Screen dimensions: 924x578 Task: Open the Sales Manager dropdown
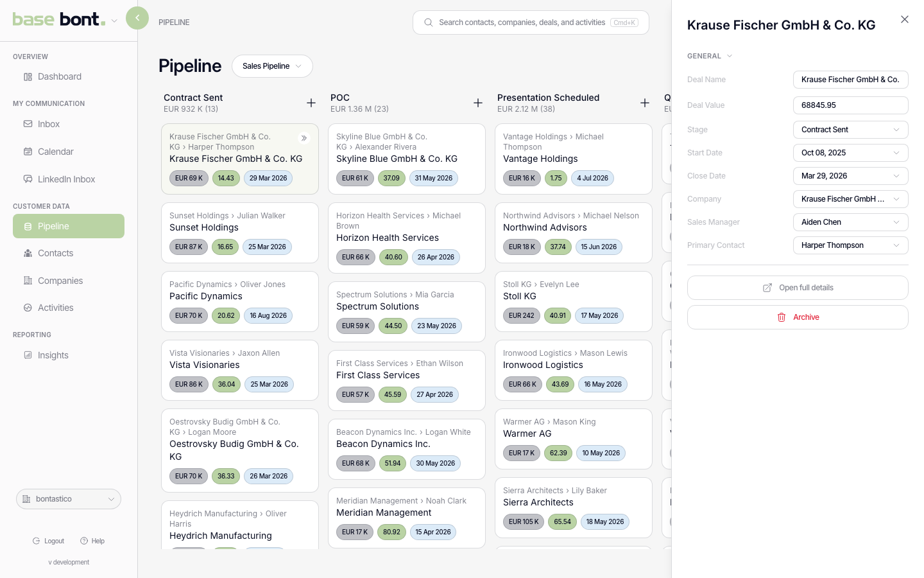click(851, 222)
